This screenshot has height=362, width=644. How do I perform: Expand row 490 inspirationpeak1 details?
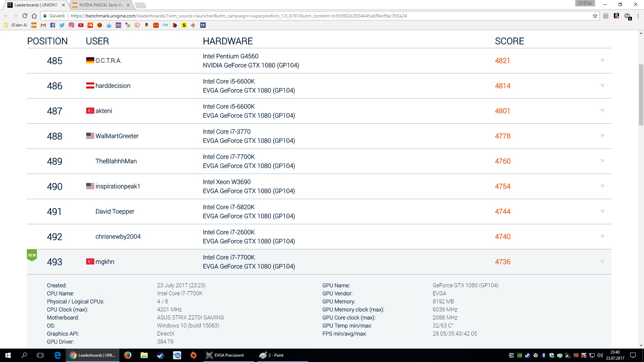point(602,186)
